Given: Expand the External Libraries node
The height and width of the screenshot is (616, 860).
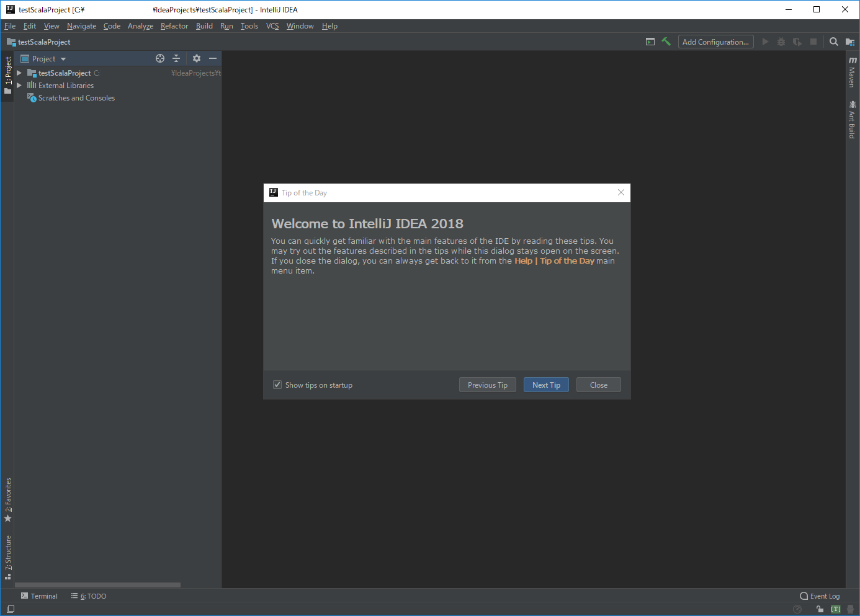Looking at the screenshot, I should 19,86.
